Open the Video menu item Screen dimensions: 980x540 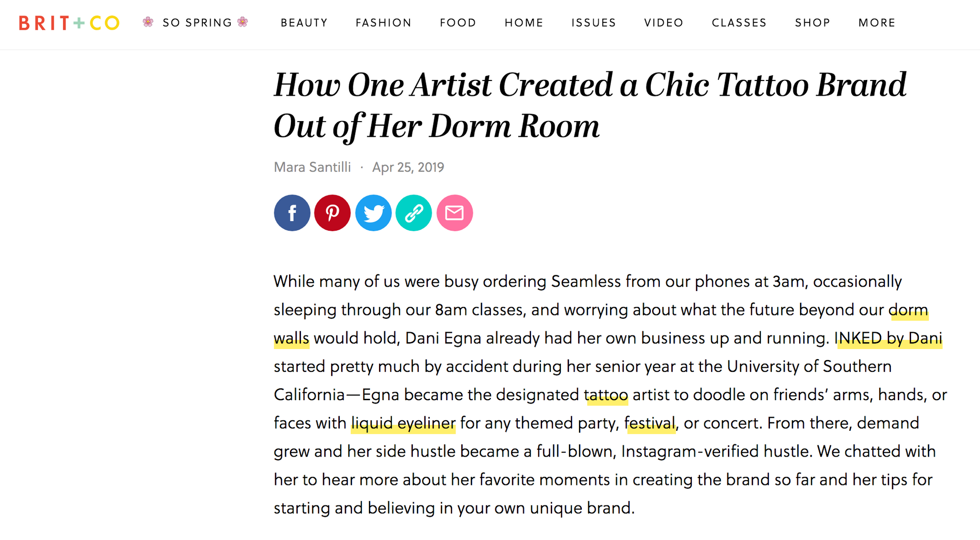coord(664,23)
